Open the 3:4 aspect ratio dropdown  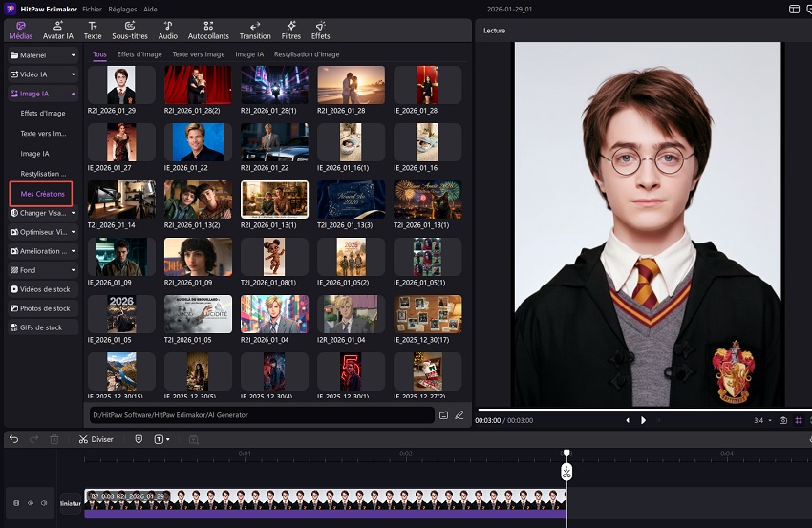tap(762, 420)
